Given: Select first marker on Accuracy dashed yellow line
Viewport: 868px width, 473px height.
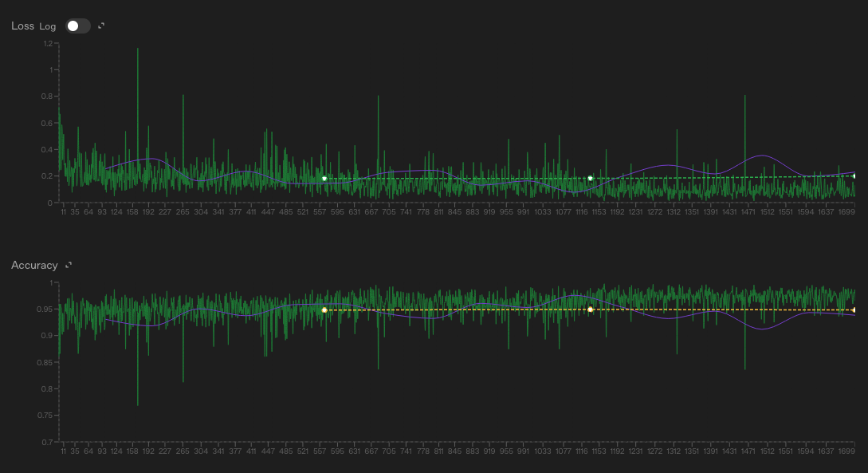Looking at the screenshot, I should click(324, 309).
